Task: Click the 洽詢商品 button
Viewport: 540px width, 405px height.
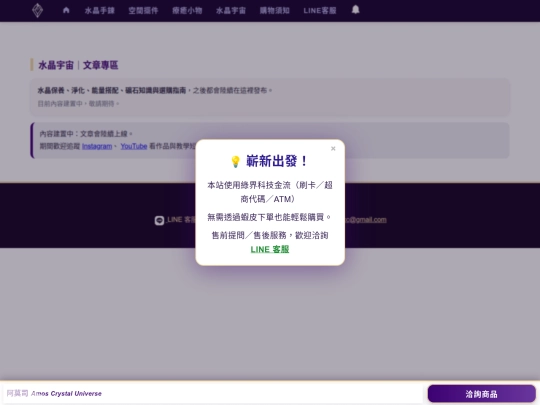Action: tap(481, 394)
